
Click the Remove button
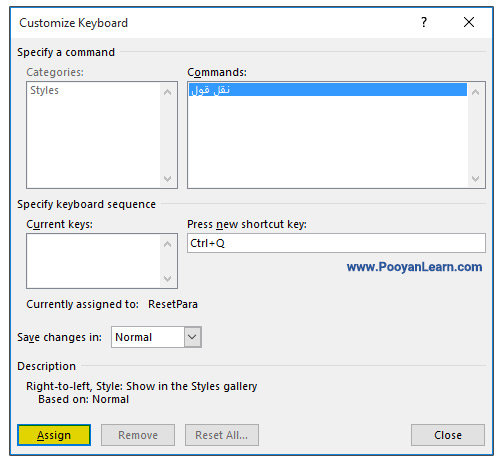click(138, 435)
